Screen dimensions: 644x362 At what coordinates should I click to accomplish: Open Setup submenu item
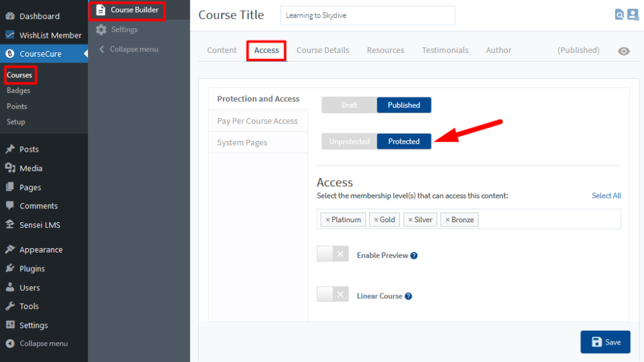tap(16, 122)
